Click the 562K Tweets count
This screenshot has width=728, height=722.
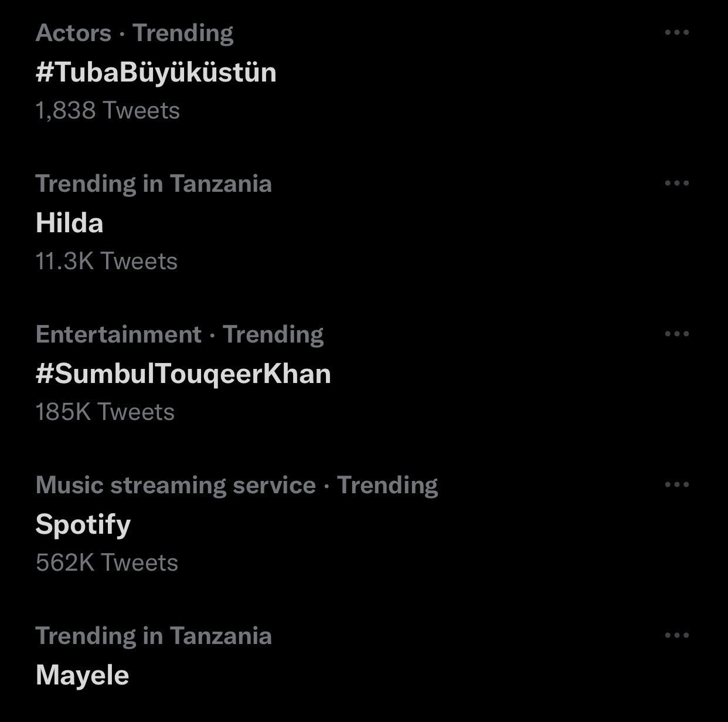coord(107,563)
